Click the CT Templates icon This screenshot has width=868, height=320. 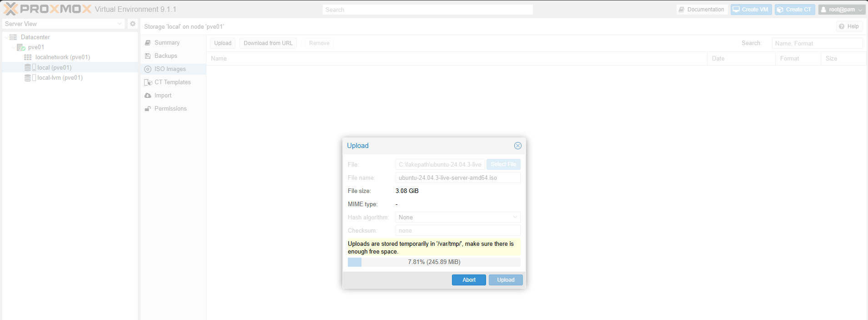click(148, 82)
